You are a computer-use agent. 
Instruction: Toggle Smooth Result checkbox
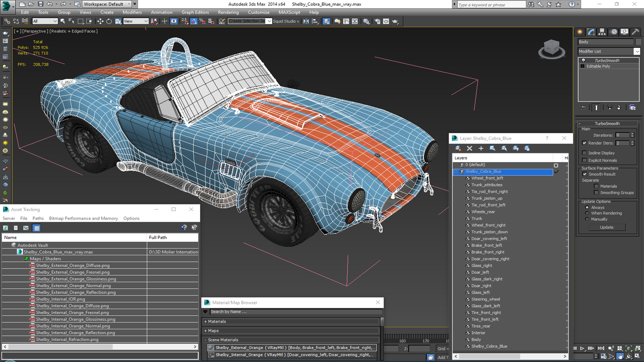585,174
